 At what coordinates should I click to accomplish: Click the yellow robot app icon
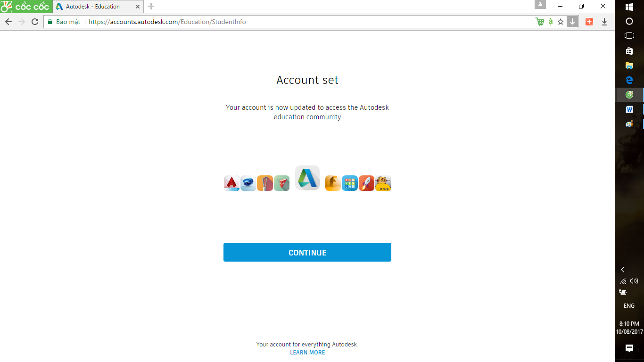[383, 183]
